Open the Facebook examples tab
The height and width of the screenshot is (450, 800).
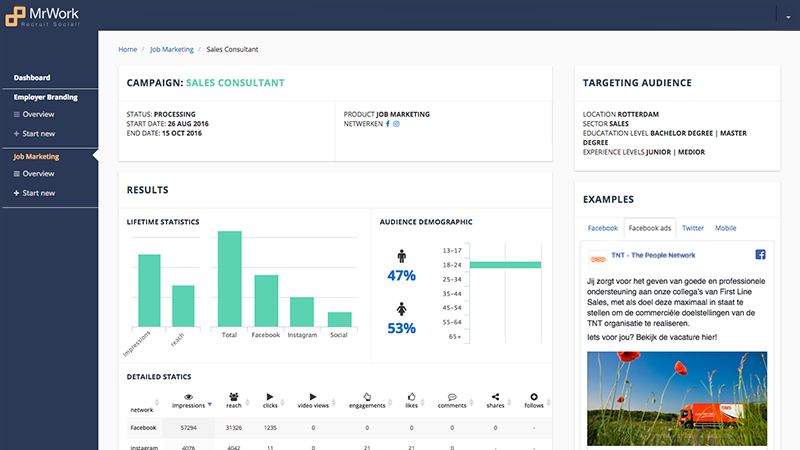[602, 228]
